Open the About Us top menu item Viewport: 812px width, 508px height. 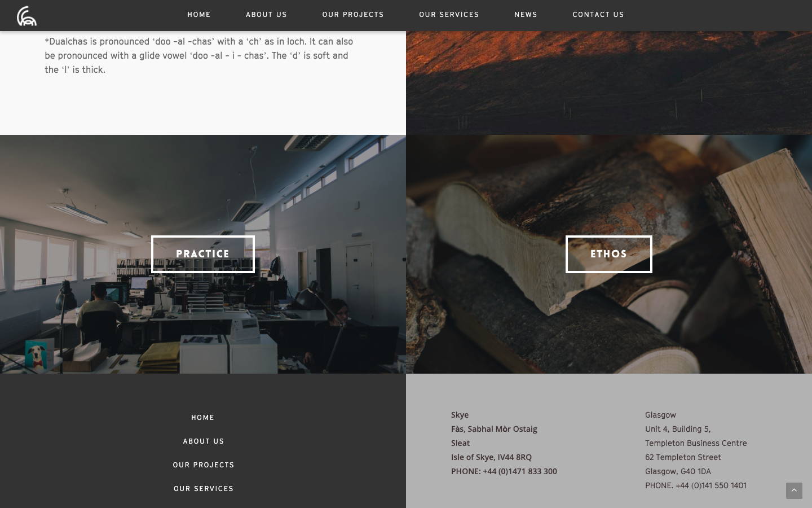pyautogui.click(x=266, y=15)
